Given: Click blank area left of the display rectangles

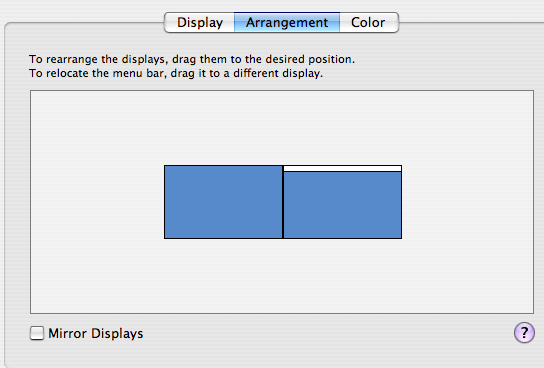Looking at the screenshot, I should tap(97, 202).
